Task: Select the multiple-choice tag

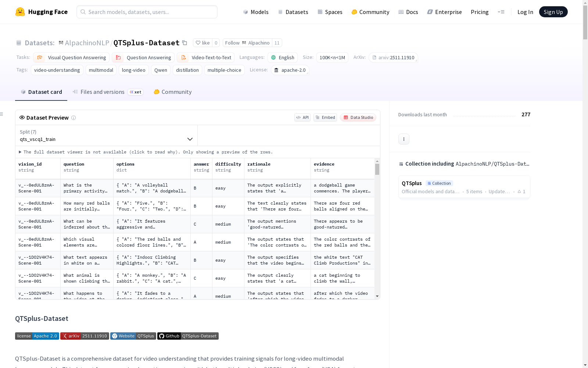Action: pos(225,70)
